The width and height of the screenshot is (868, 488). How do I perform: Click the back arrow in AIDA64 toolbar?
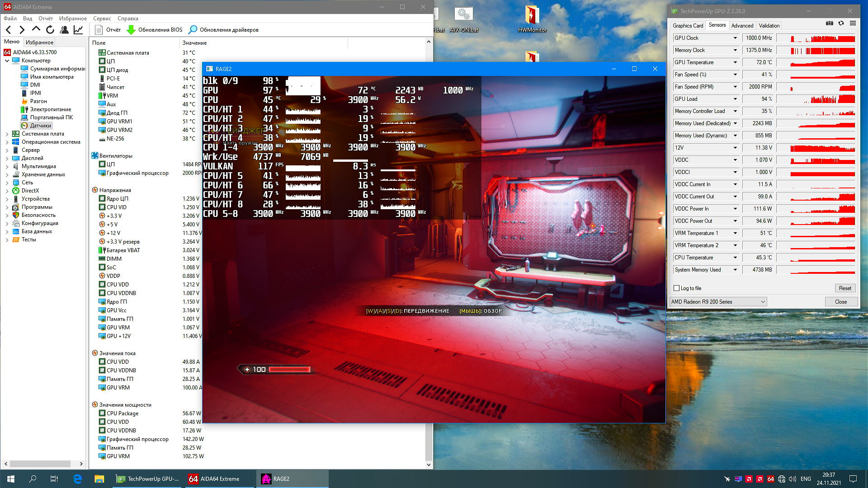point(9,30)
